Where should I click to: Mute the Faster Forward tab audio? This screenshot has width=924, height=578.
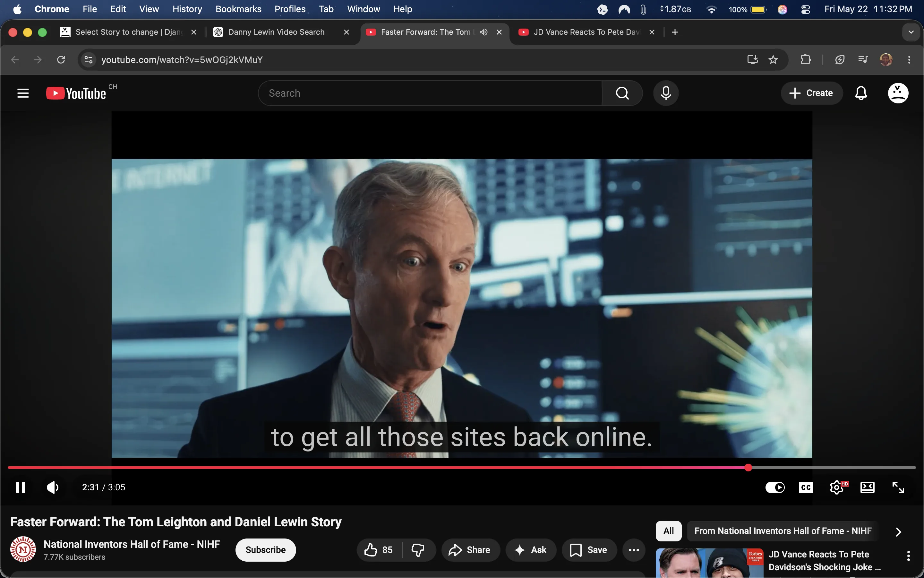click(x=484, y=32)
